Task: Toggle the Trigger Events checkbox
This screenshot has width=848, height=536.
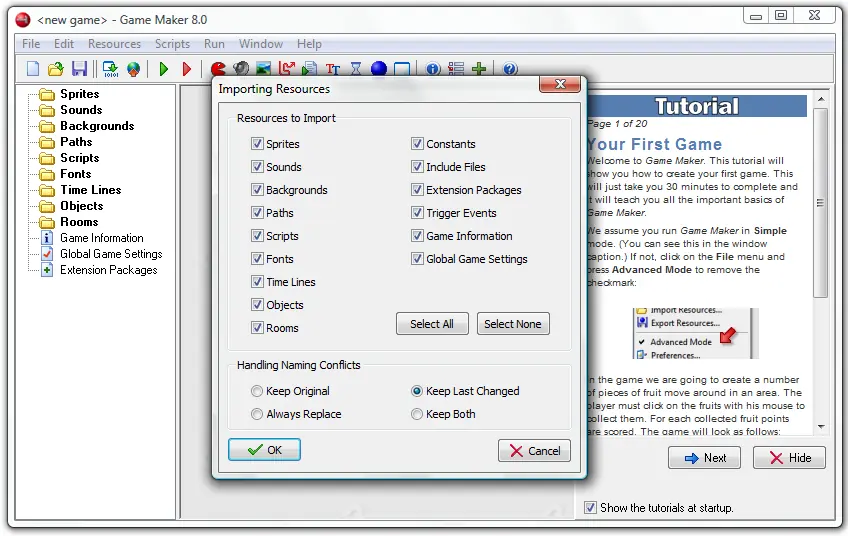Action: point(417,213)
